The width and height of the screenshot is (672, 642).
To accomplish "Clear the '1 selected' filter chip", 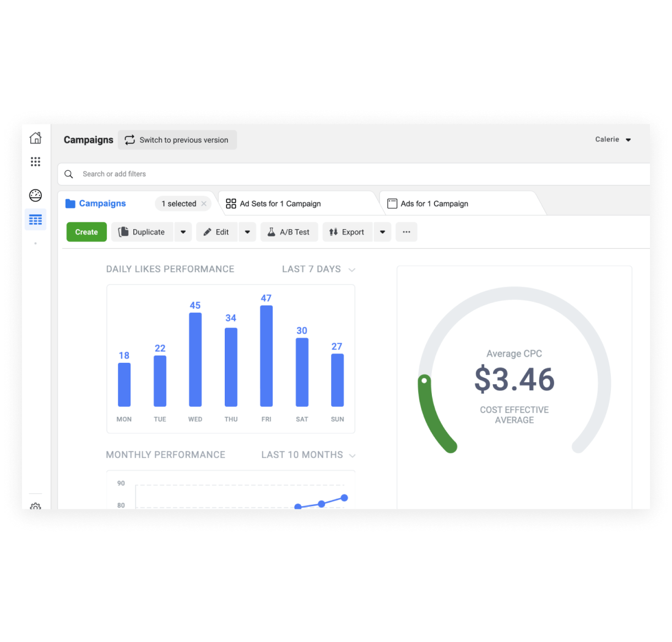I will (x=204, y=204).
